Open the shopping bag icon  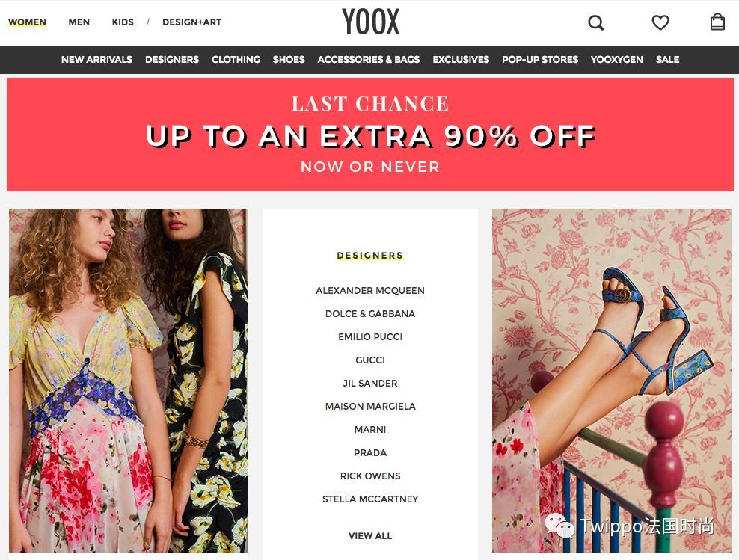[x=717, y=22]
